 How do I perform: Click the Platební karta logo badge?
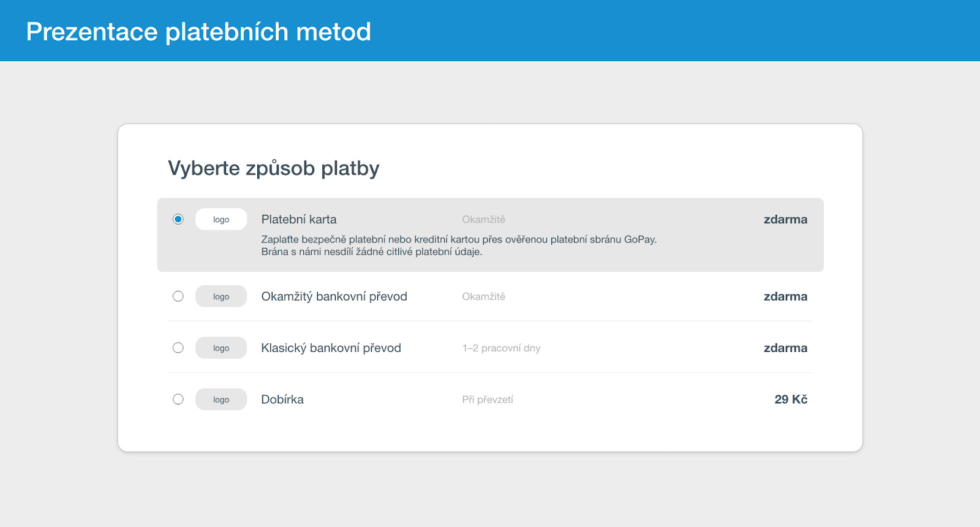click(221, 219)
